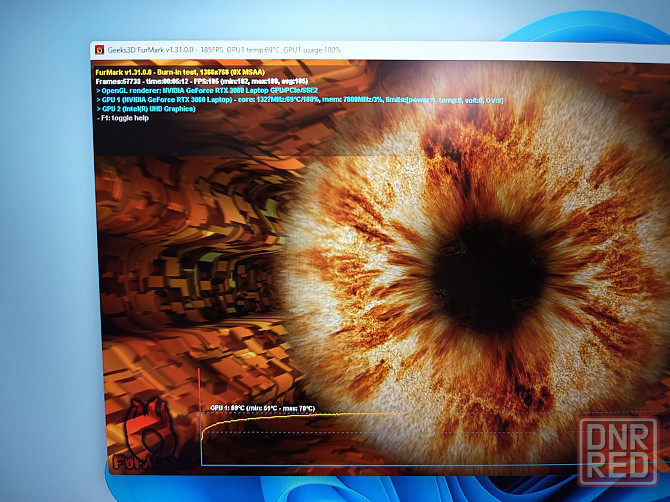
Task: Select the GPU 1 NVIDIA GeForce RTX 3060 line
Action: pos(299,100)
